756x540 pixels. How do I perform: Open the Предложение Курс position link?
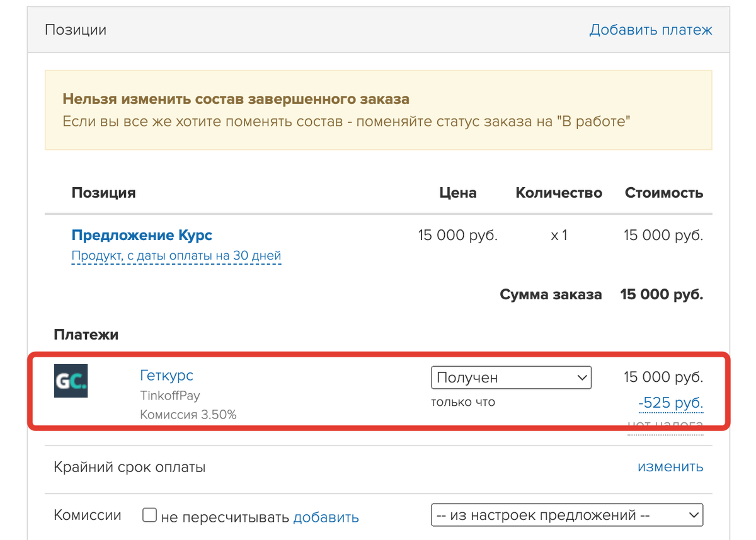tap(142, 236)
